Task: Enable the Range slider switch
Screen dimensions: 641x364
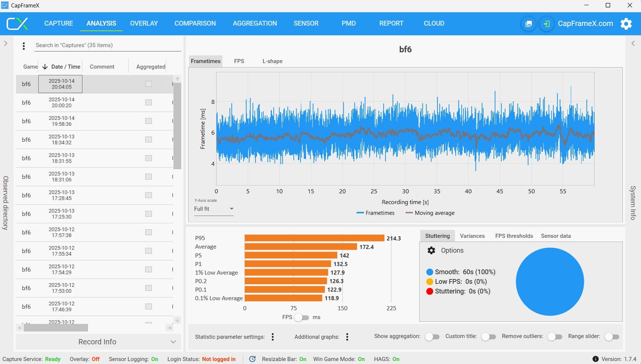Action: tap(612, 337)
